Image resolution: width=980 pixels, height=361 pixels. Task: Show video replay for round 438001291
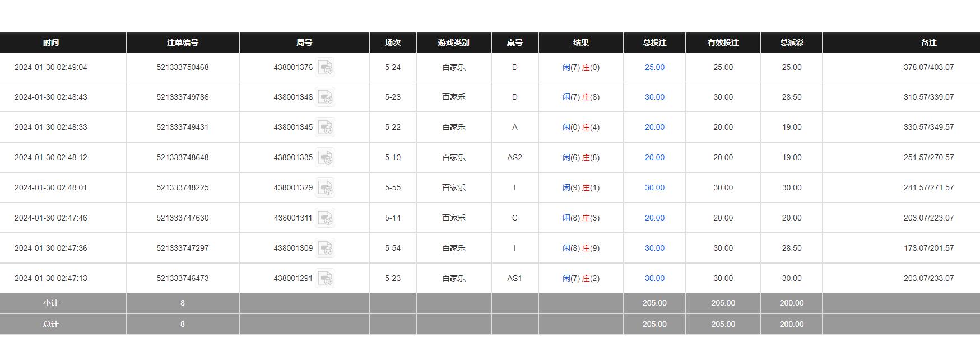[325, 278]
